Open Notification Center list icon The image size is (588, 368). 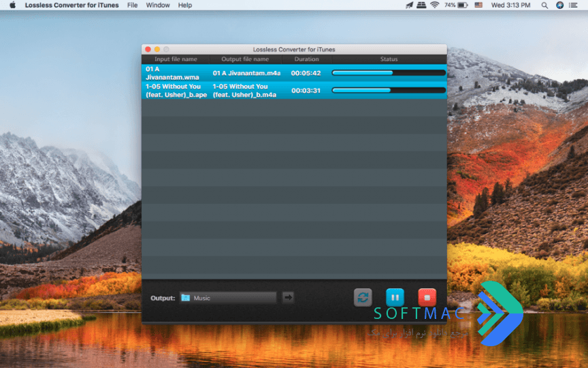coord(573,5)
